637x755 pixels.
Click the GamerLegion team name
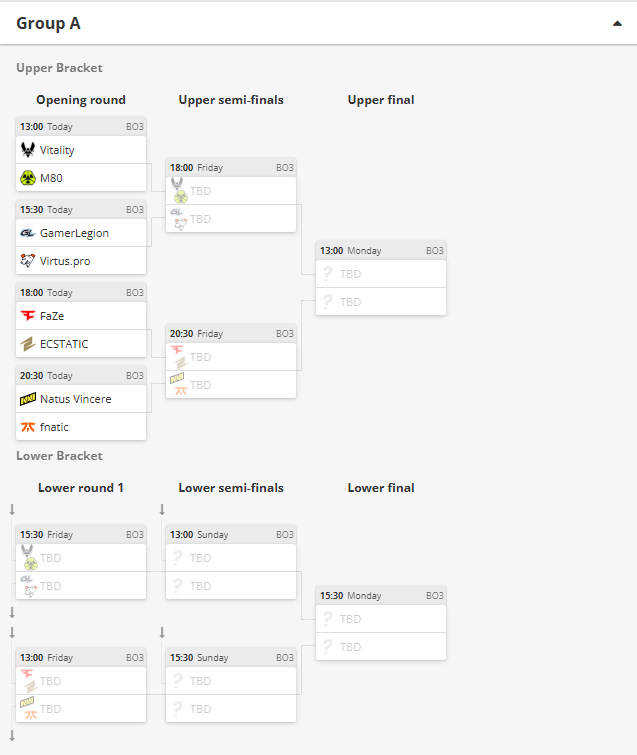[74, 233]
